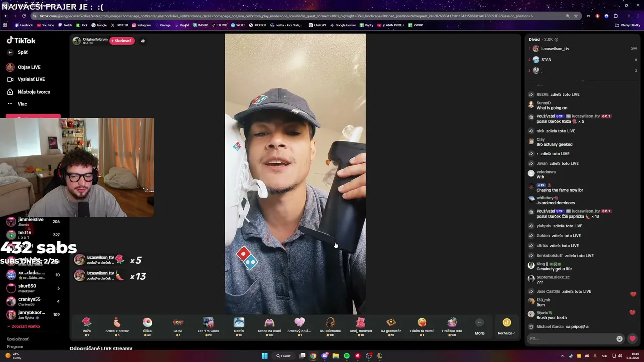Image resolution: width=644 pixels, height=362 pixels.
Task: Follow streamer with the Sledovať button
Action: tap(122, 41)
